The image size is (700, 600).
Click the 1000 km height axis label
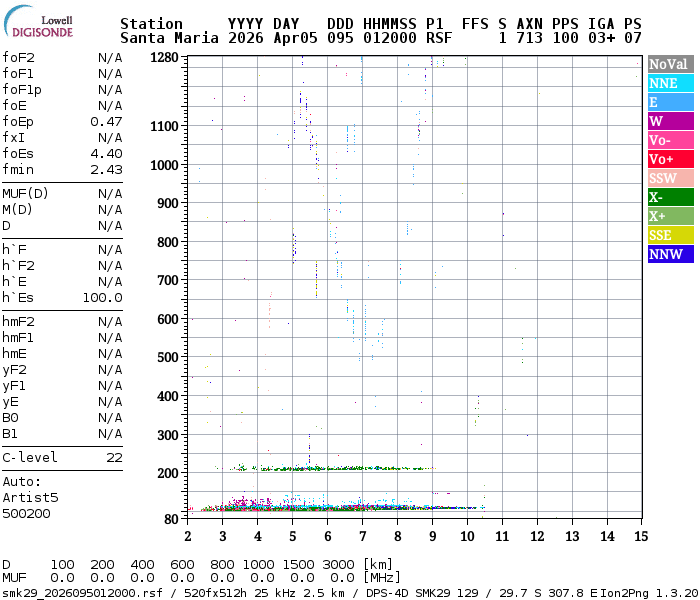coord(164,165)
